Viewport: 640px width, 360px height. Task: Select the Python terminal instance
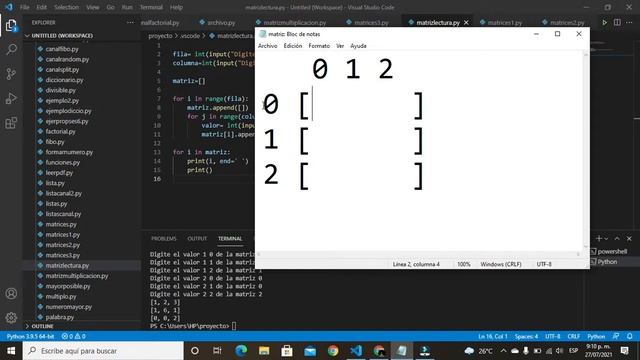pos(604,262)
